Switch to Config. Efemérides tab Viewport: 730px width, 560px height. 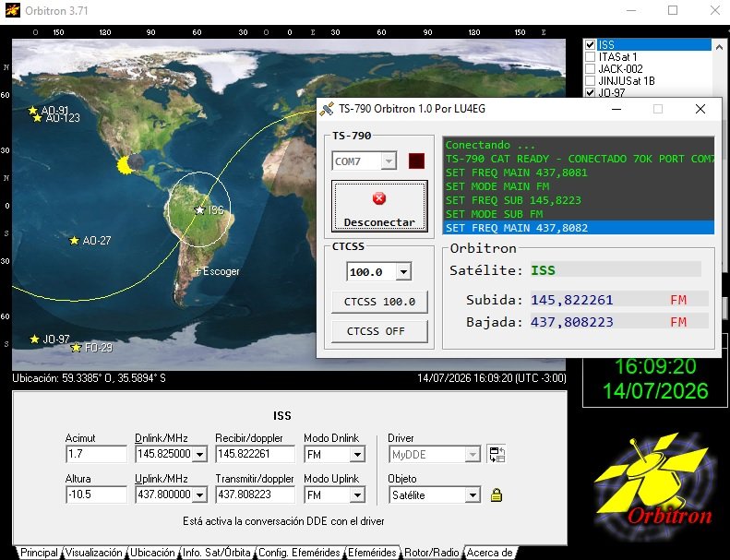click(299, 553)
